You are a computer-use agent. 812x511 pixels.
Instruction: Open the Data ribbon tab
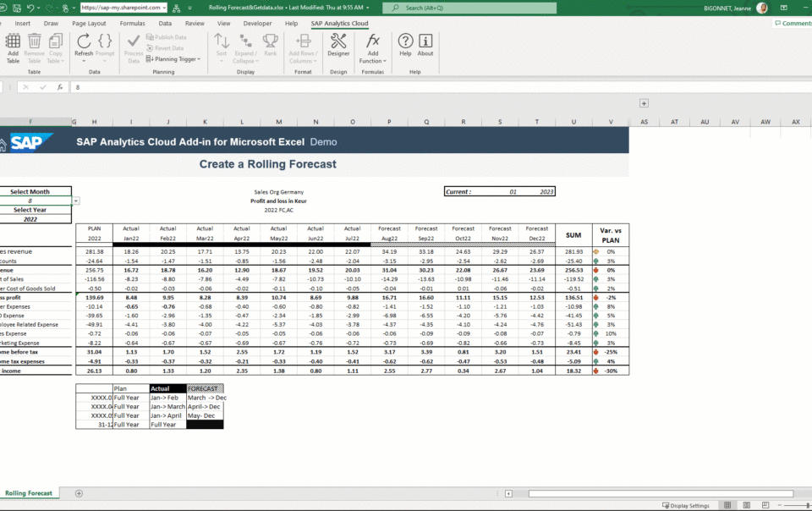165,24
